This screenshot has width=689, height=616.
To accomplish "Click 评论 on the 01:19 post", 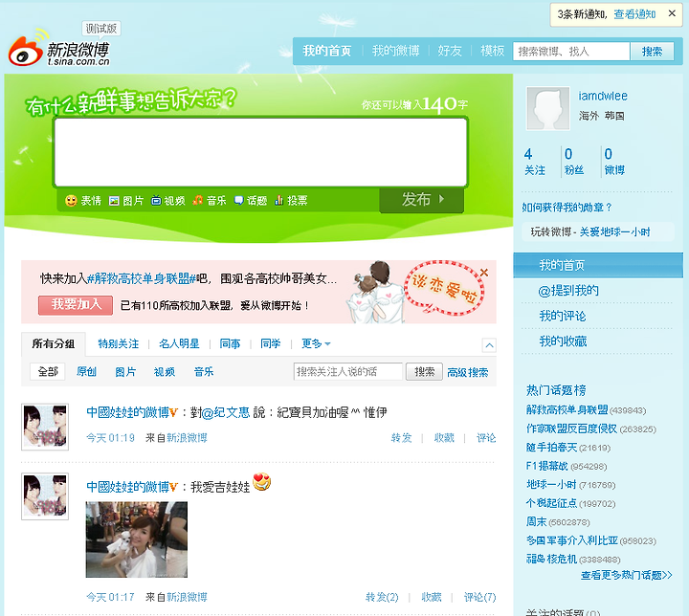I will (x=486, y=438).
